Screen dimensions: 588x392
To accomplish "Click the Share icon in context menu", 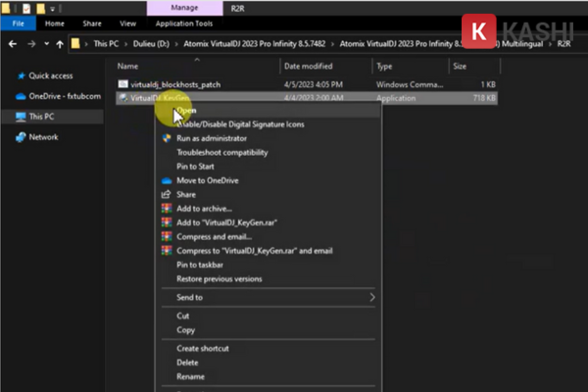I will (x=166, y=195).
